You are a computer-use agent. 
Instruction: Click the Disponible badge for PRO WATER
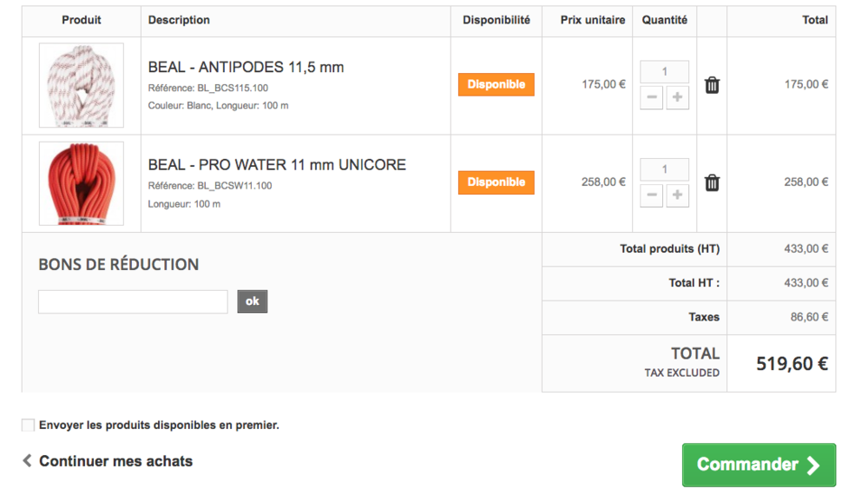(496, 182)
